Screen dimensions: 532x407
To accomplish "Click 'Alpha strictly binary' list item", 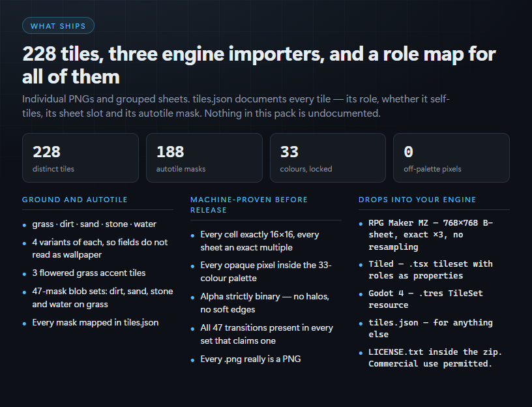I will 265,303.
